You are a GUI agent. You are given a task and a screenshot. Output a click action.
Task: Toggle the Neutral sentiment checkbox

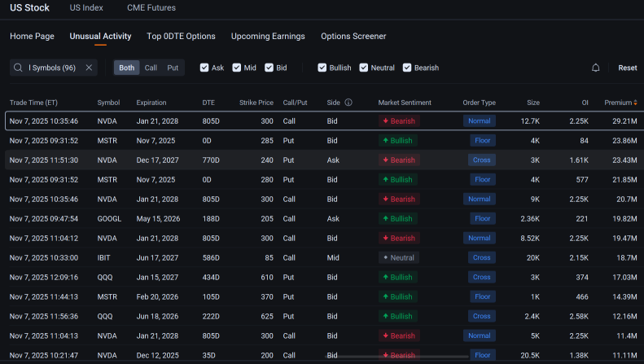point(364,68)
